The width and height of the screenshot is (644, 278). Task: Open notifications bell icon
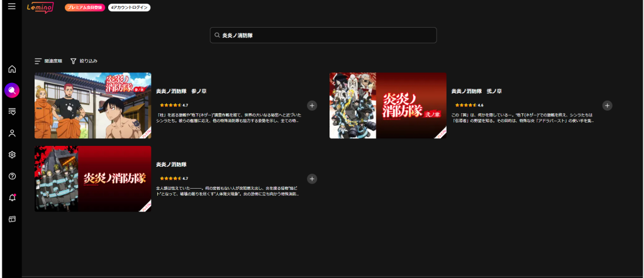click(x=12, y=198)
